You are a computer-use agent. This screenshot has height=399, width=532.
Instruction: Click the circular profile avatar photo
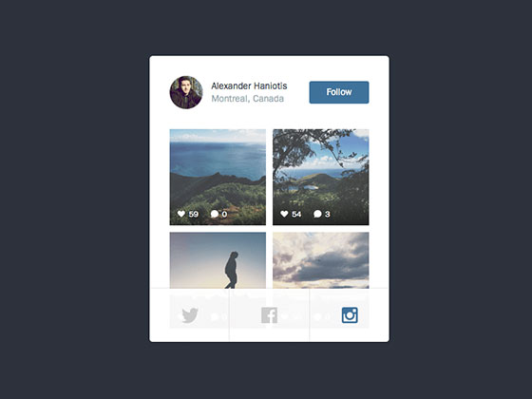pyautogui.click(x=186, y=92)
